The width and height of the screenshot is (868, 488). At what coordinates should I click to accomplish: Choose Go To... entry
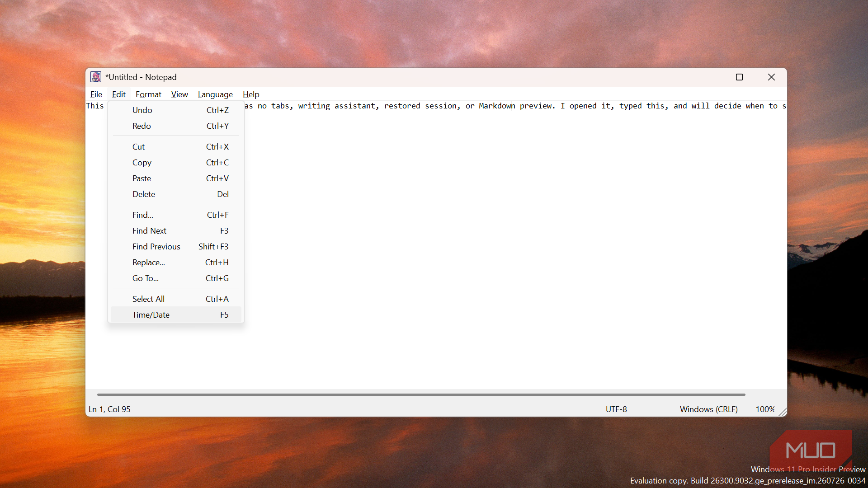point(176,278)
